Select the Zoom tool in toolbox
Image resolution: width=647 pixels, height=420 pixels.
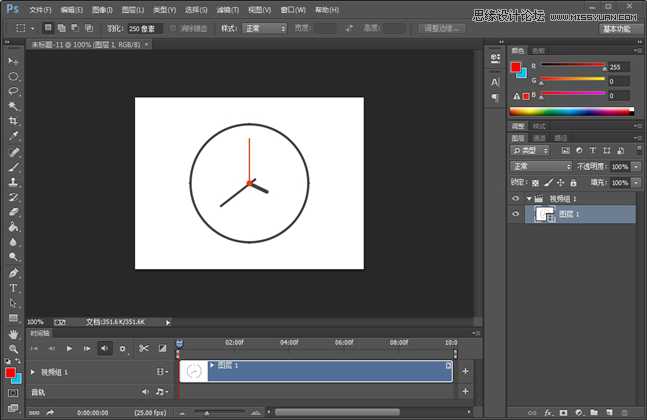point(13,349)
